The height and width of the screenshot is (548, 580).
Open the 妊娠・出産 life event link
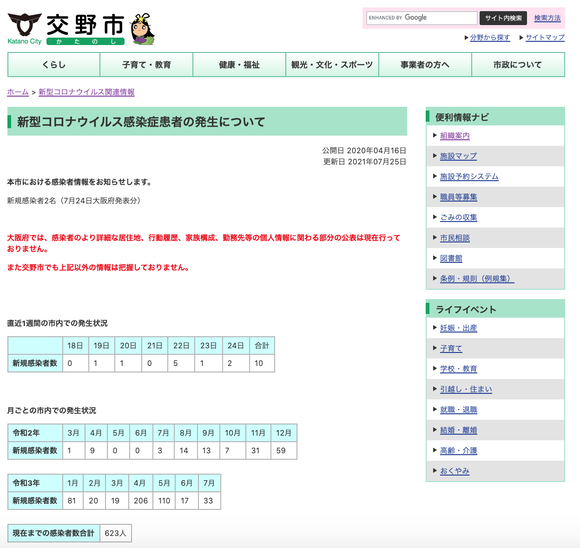point(458,328)
